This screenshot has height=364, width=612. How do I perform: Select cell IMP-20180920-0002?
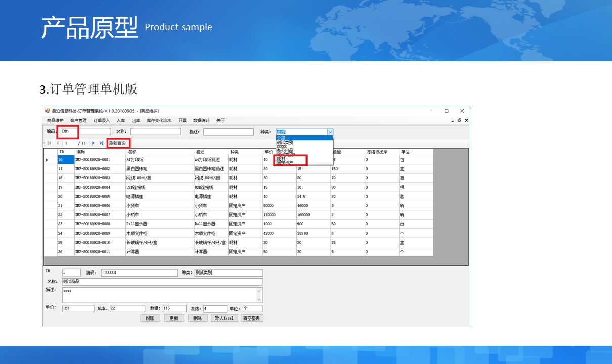[100, 169]
